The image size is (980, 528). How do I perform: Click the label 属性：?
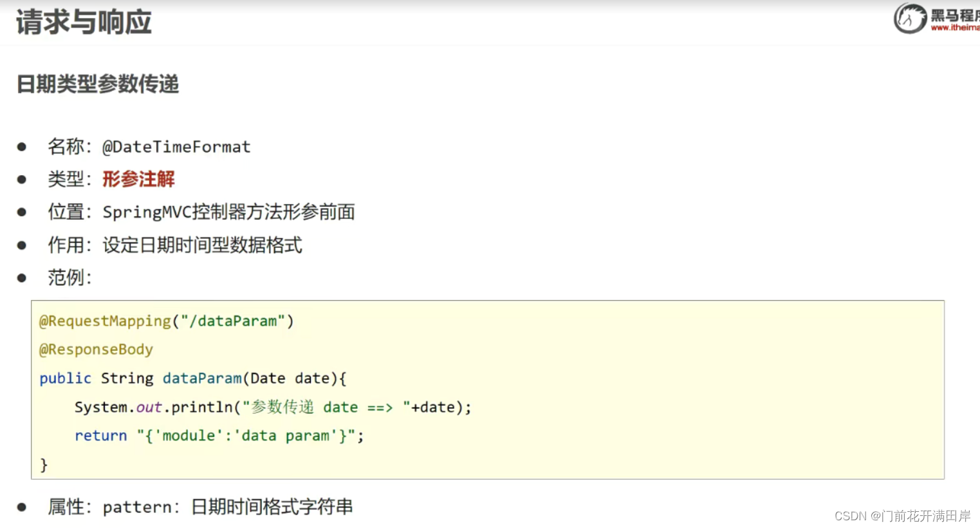(x=70, y=507)
